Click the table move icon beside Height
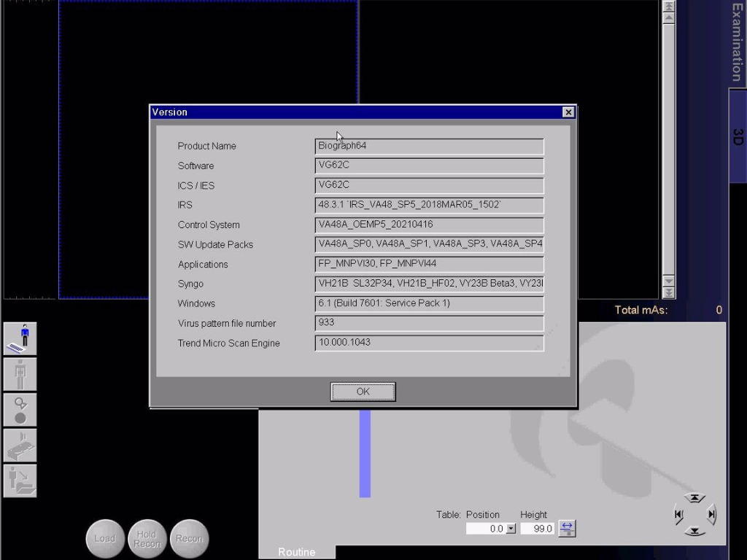Viewport: 747px width, 560px height. tap(567, 529)
